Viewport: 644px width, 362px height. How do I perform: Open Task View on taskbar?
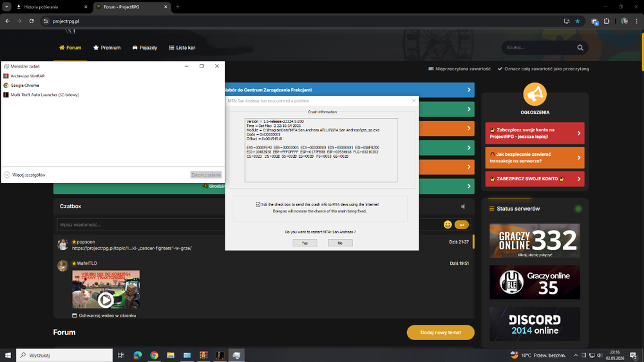(x=121, y=356)
